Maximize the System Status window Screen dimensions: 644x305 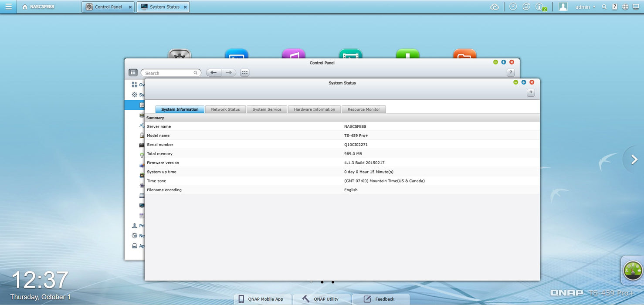click(524, 82)
